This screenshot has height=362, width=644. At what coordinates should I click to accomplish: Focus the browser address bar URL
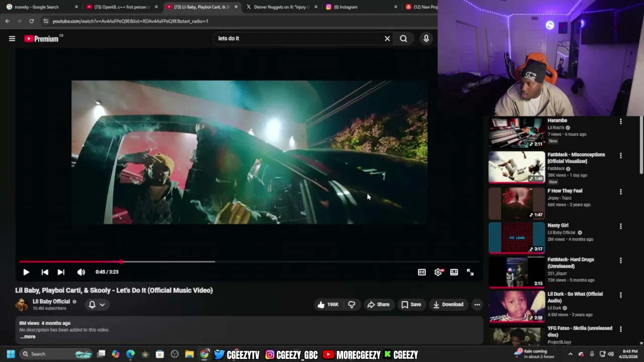[130, 21]
